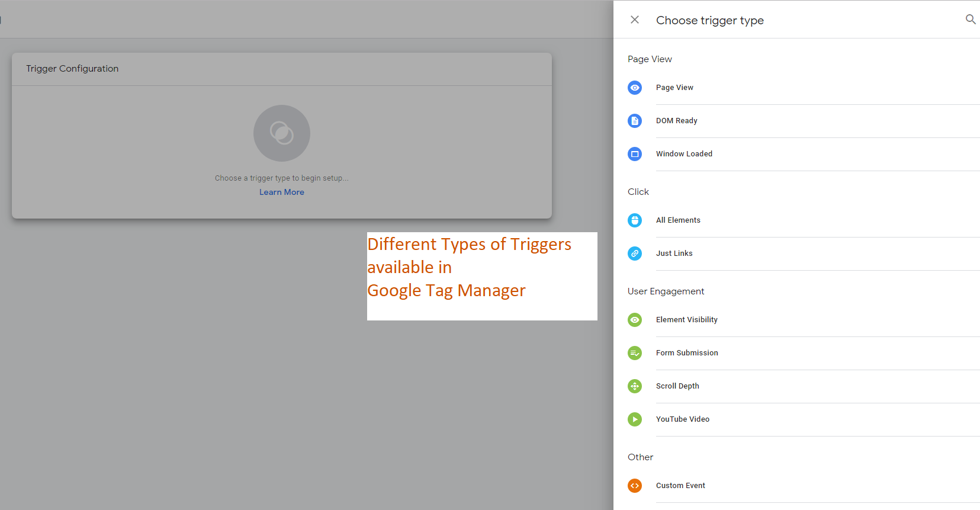Screen dimensions: 980x510
Task: Select Element Visibility trigger
Action: coord(796,320)
